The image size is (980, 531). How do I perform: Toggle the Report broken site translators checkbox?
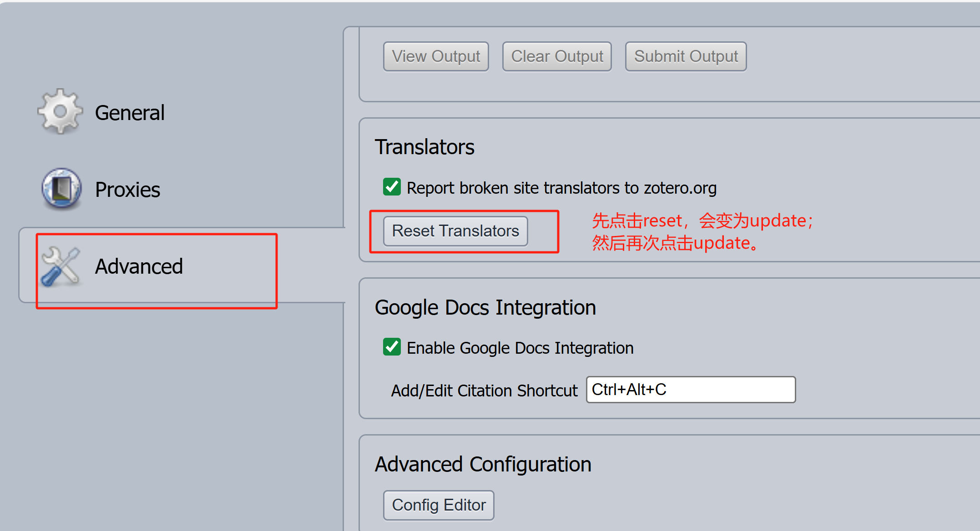[392, 187]
